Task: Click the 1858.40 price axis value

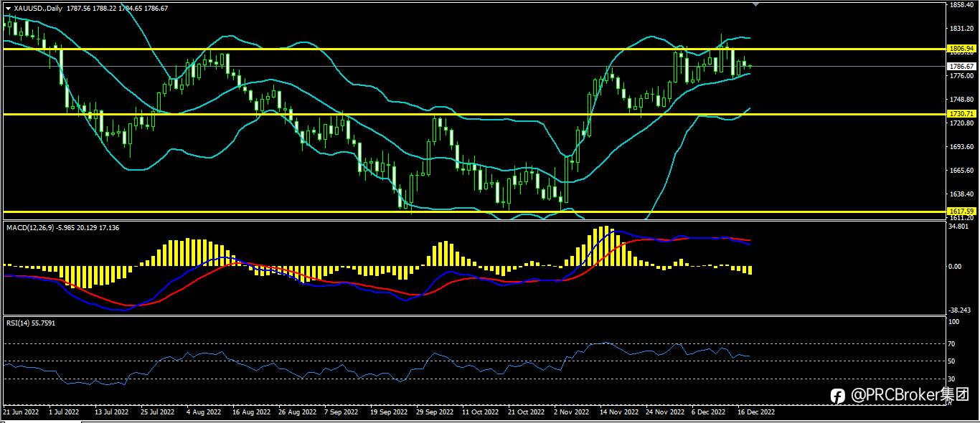Action: click(960, 5)
